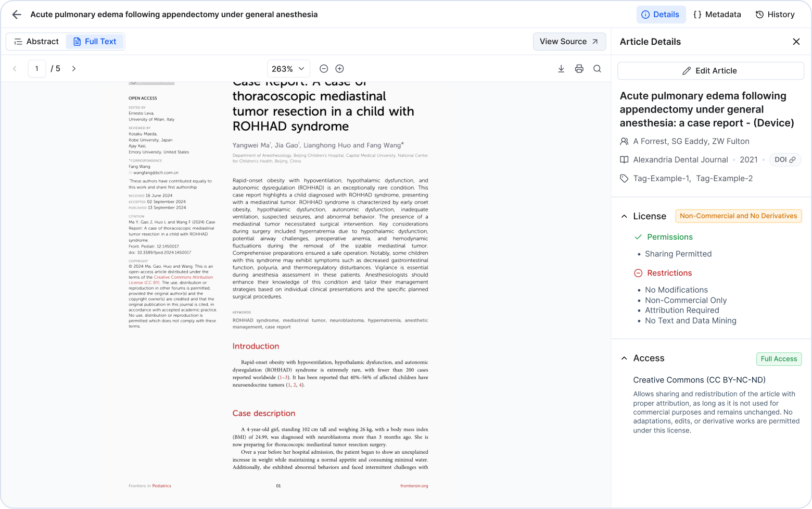Click Creative Commons (CC BY-NC-ND) text
This screenshot has height=509, width=812.
(x=699, y=380)
